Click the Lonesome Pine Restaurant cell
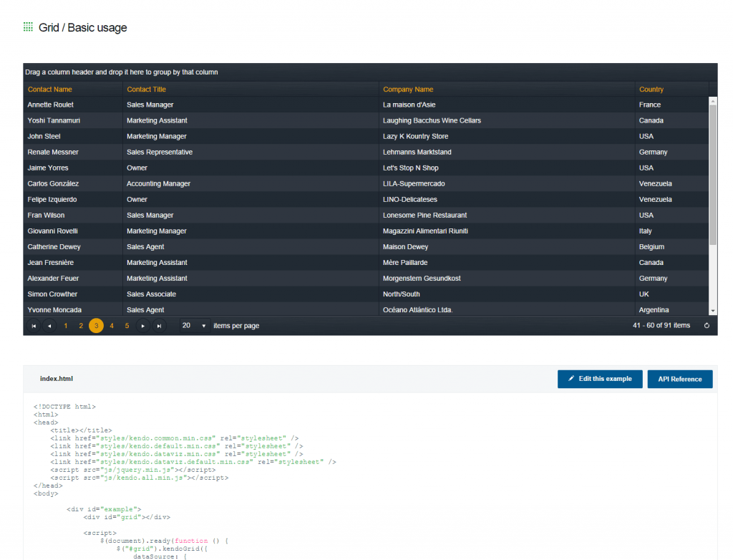Image resolution: width=733 pixels, height=560 pixels. pyautogui.click(x=507, y=216)
